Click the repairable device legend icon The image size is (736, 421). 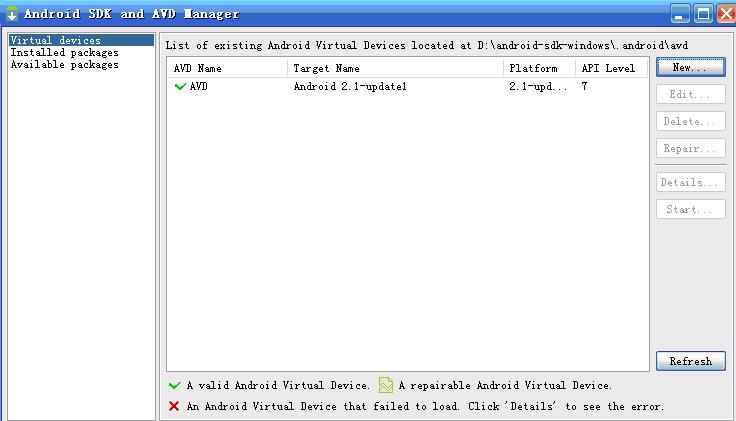(386, 385)
